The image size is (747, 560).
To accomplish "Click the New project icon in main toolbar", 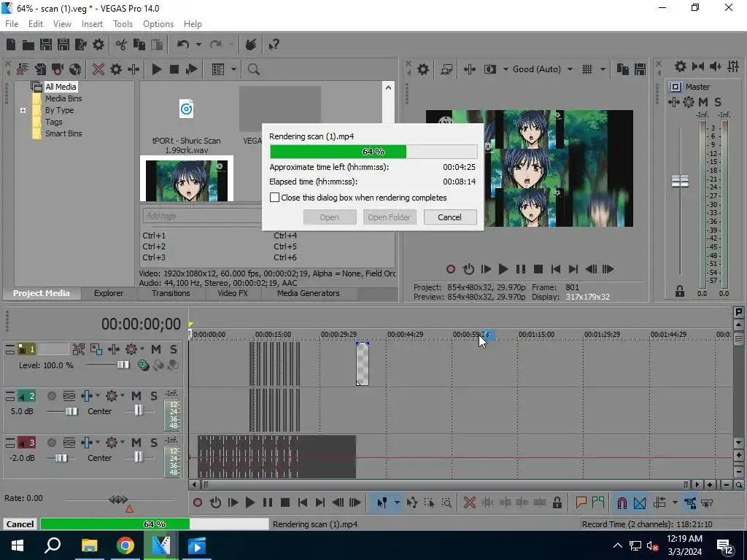I will coord(11,44).
